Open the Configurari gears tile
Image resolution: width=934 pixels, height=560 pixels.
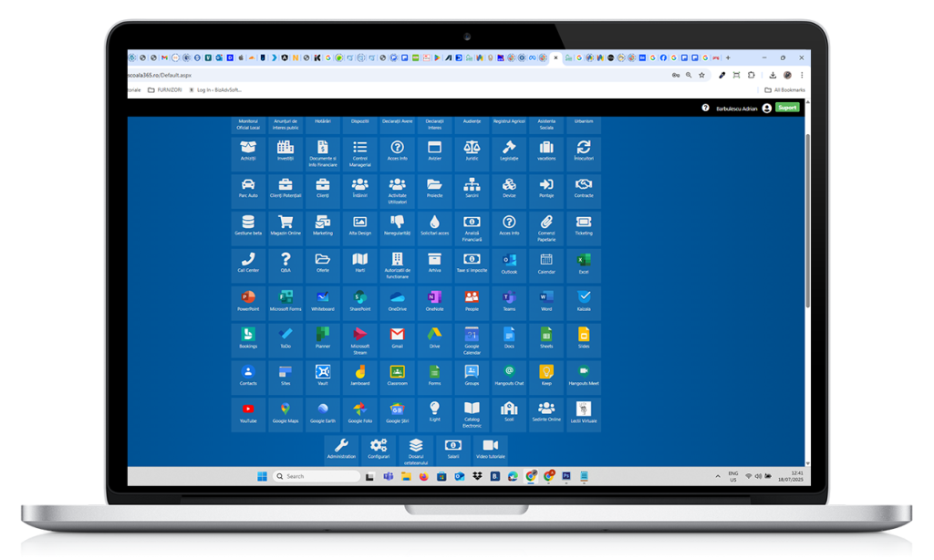[379, 450]
